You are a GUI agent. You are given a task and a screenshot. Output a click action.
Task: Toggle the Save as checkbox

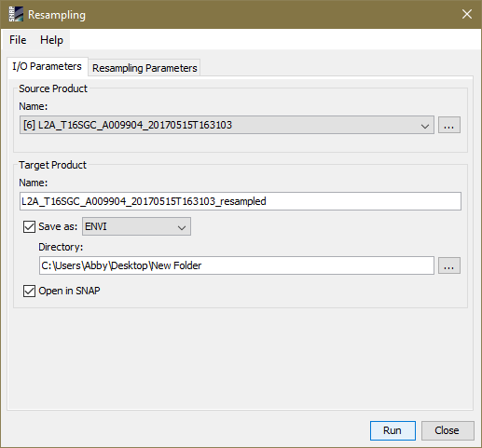click(29, 226)
